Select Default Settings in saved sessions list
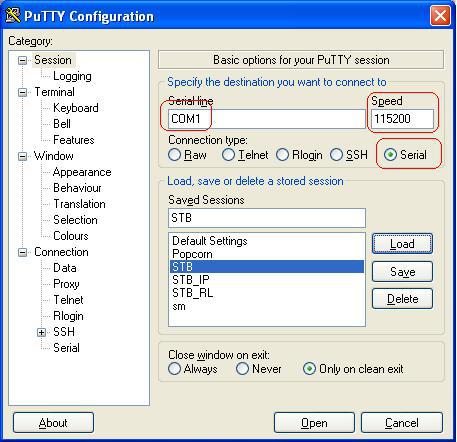Viewport: 457px width, 442px height. click(x=267, y=241)
